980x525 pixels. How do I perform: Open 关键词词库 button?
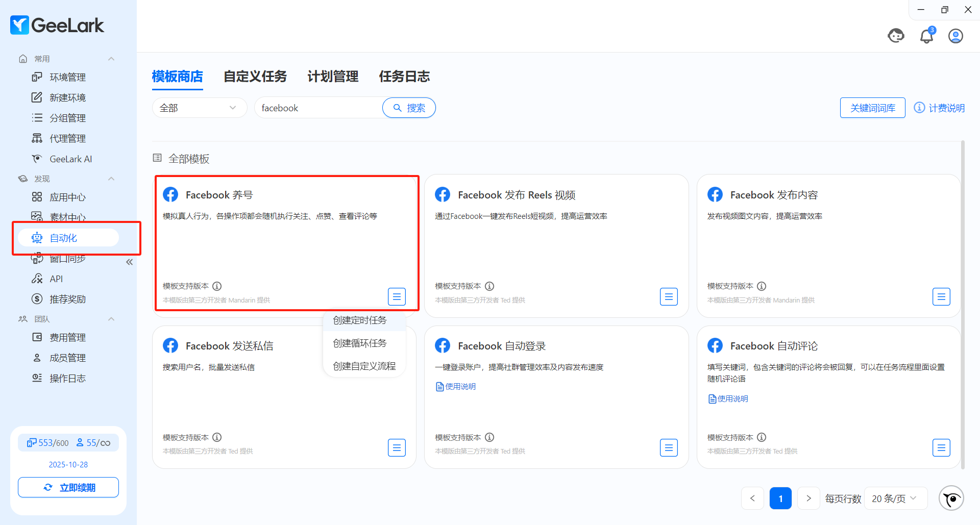click(x=872, y=108)
